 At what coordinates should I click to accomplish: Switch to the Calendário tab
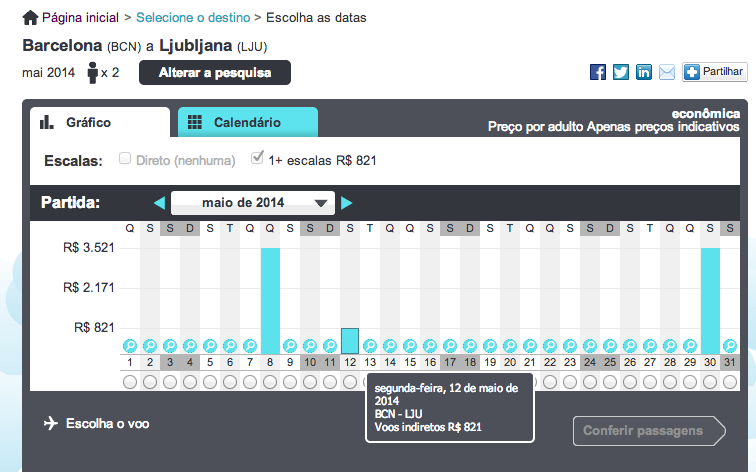248,122
